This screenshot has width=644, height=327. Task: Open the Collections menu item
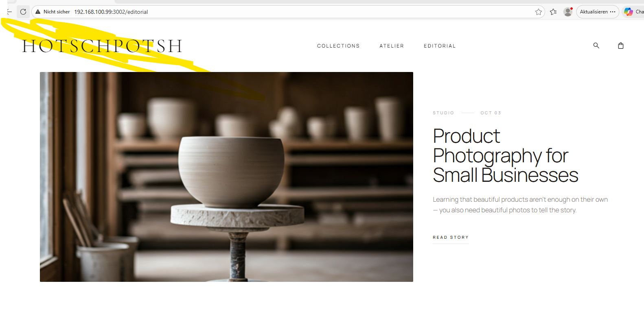[x=338, y=46]
